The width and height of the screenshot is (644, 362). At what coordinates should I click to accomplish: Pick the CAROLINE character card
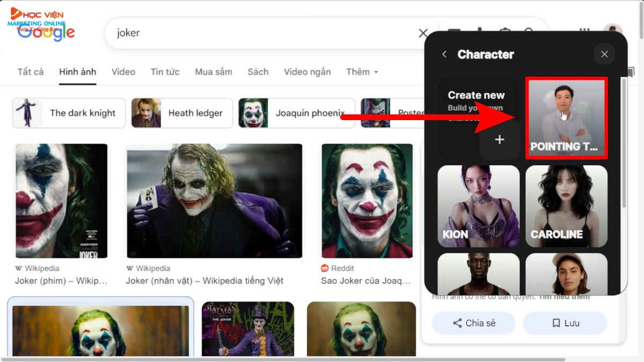pyautogui.click(x=566, y=206)
